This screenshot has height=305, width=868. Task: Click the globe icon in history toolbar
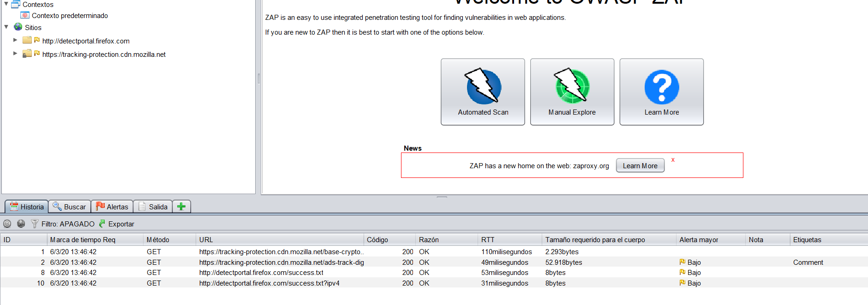tap(21, 224)
